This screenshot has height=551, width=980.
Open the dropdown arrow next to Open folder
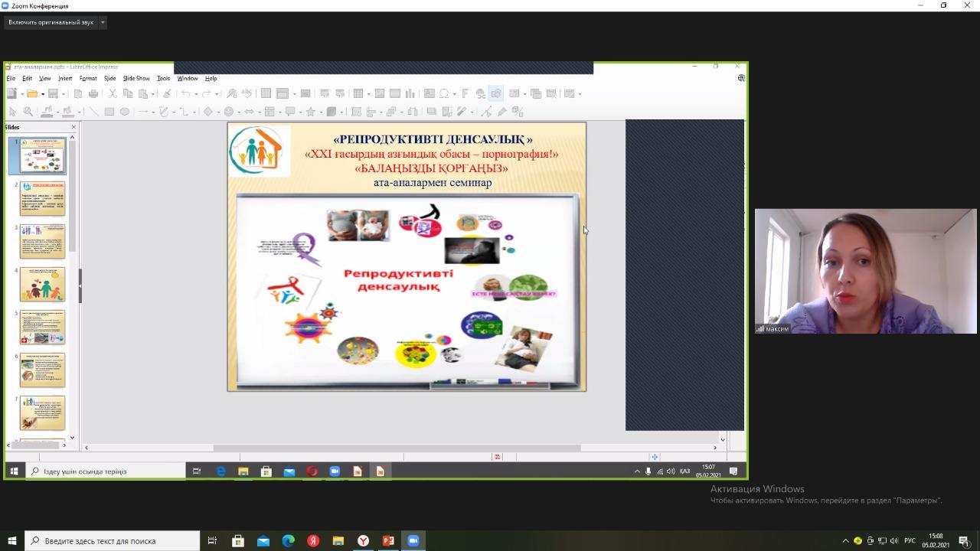pyautogui.click(x=41, y=94)
